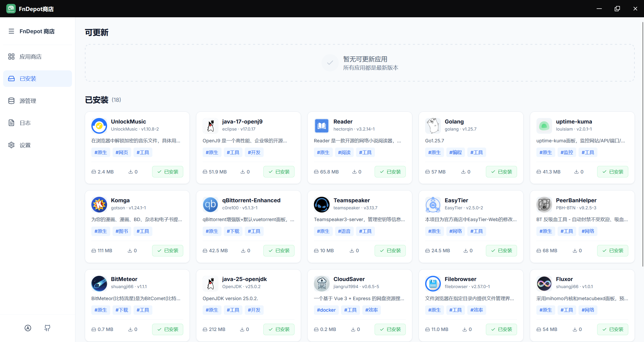Click the Komga app icon
Viewport: 644px width, 342px height.
pos(99,204)
